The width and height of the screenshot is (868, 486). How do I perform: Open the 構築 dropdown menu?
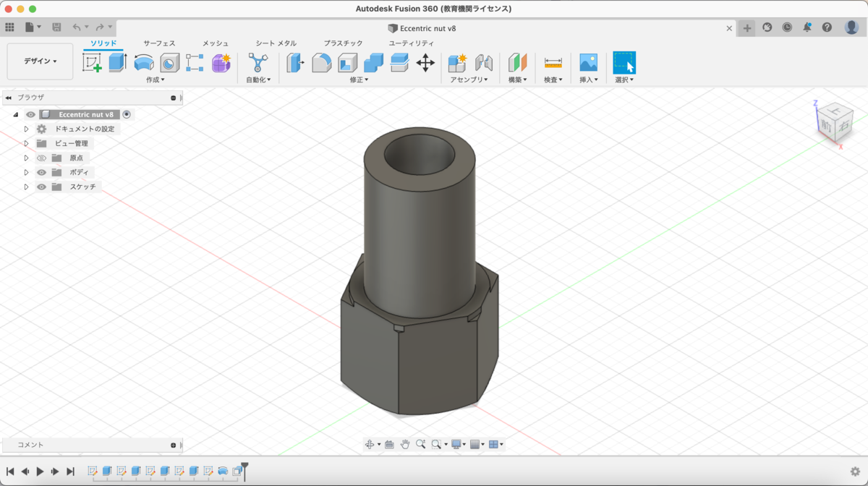pyautogui.click(x=517, y=80)
